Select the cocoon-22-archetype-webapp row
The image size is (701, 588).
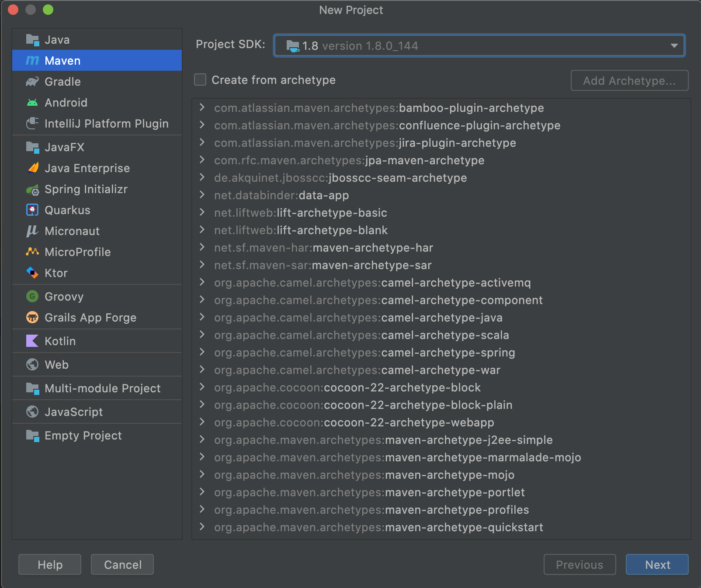pyautogui.click(x=441, y=422)
